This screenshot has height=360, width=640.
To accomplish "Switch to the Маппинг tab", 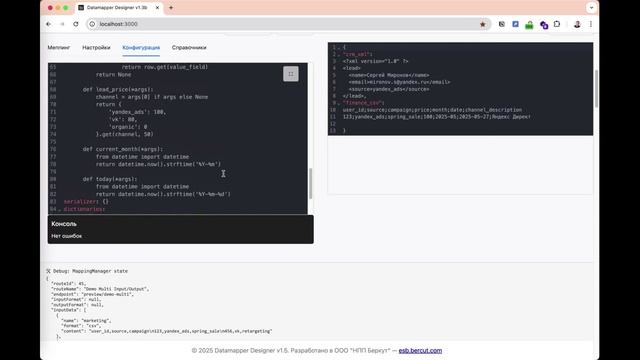I will pos(59,47).
